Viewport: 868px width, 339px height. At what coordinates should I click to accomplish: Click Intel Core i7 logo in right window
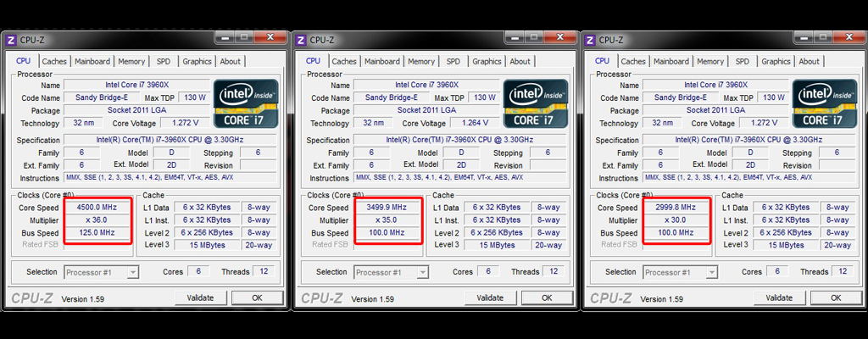pos(825,103)
